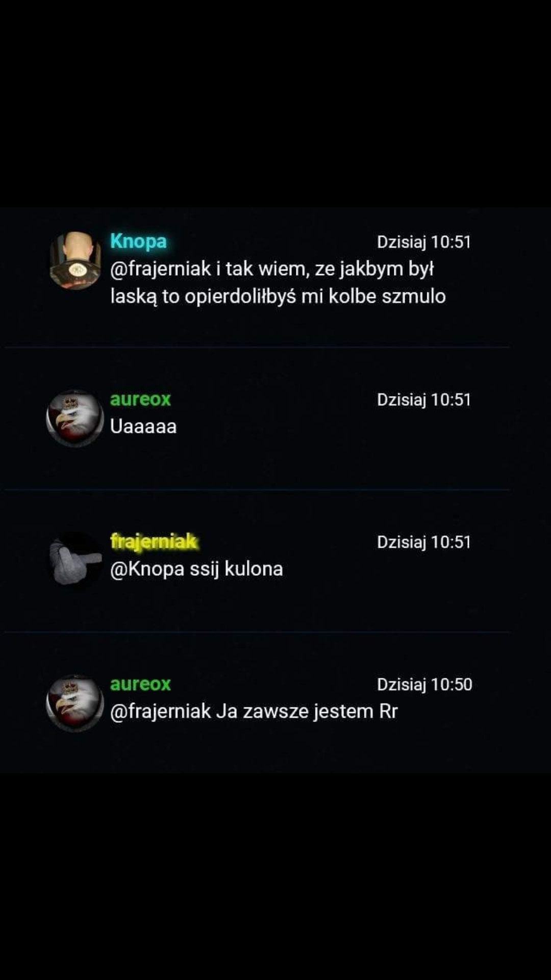This screenshot has width=551, height=980.
Task: Select the yellow frajerniak username
Action: click(154, 541)
